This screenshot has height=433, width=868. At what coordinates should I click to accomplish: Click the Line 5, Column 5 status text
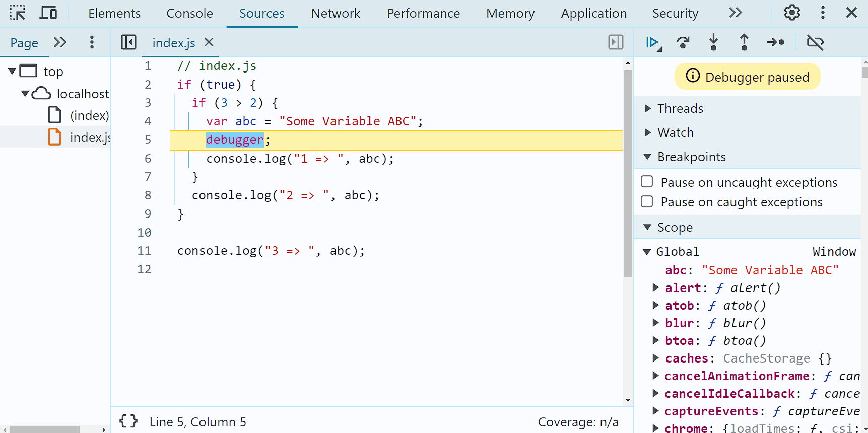(198, 422)
